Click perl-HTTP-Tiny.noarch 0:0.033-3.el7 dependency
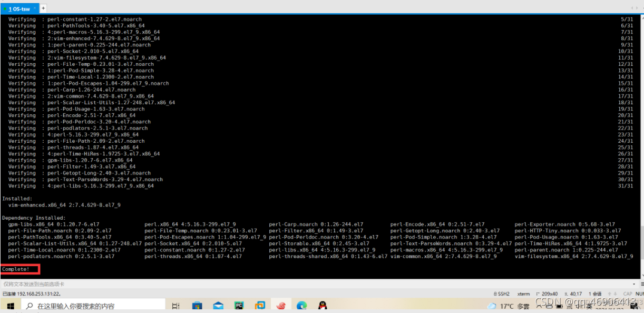 (x=568, y=231)
